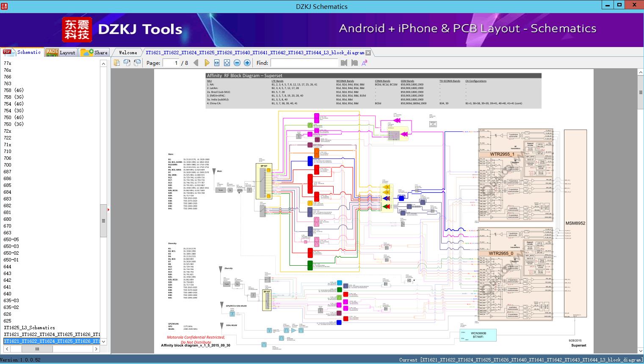
Task: Choose the 663 list entry
Action: [x=8, y=233]
